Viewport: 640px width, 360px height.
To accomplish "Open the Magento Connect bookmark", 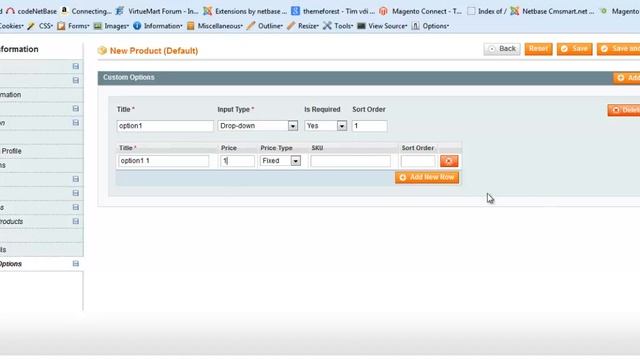I will pos(420,11).
